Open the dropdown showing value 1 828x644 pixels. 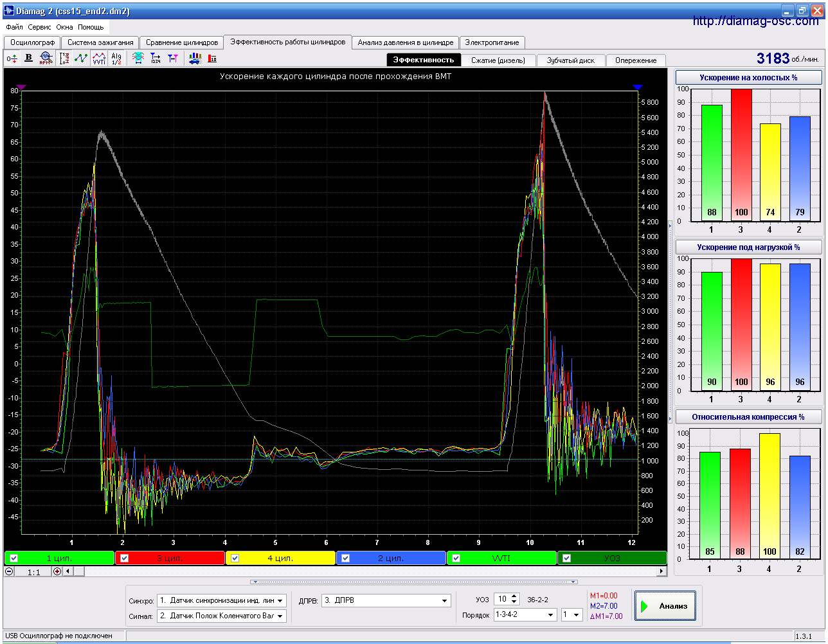click(571, 615)
